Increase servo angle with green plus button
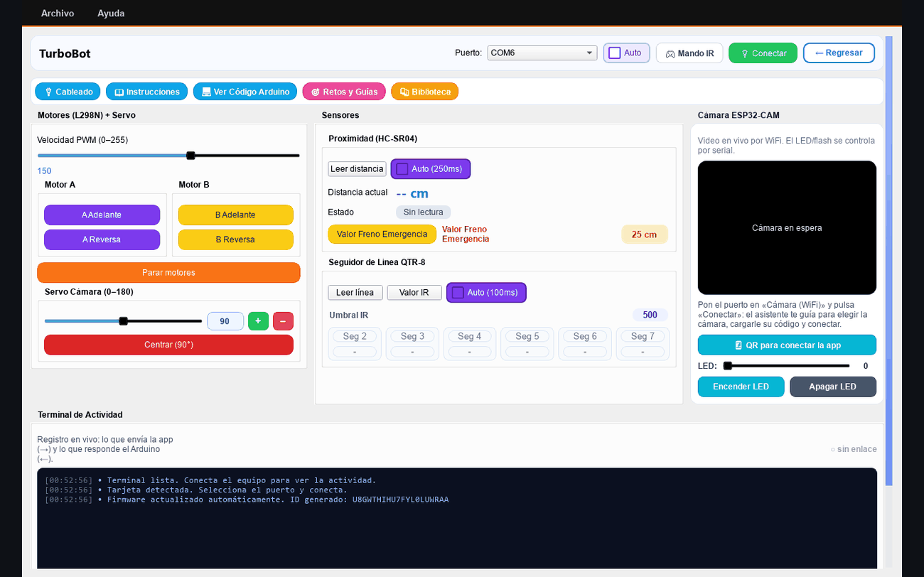924x577 pixels. [x=258, y=321]
